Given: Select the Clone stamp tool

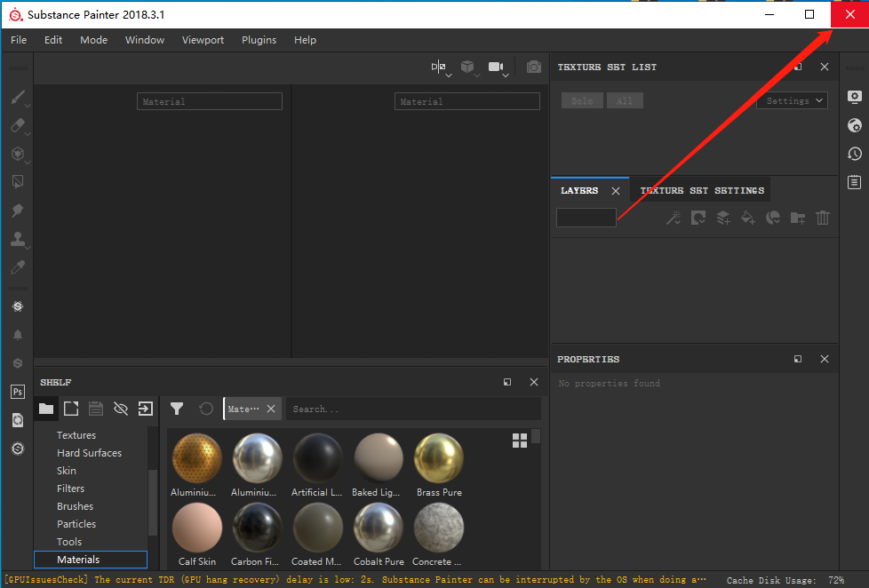Looking at the screenshot, I should pyautogui.click(x=18, y=239).
